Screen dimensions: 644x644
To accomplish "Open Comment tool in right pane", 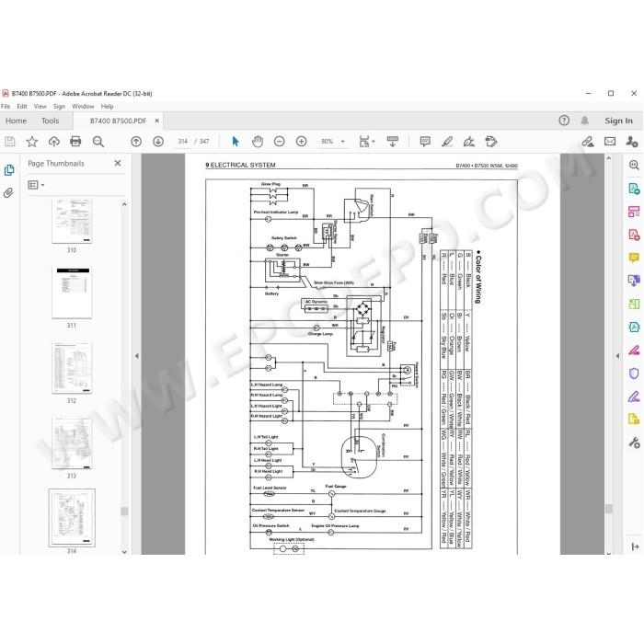I will 634,258.
